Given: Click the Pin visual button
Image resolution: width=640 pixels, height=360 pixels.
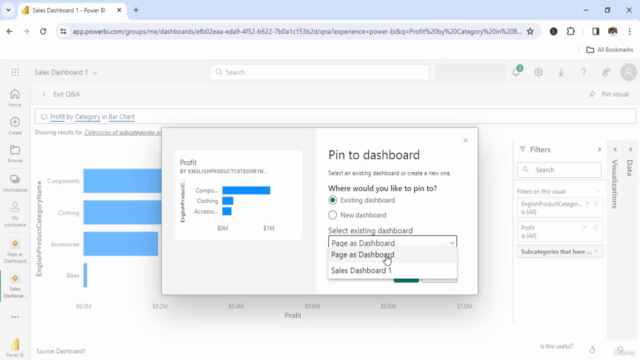Looking at the screenshot, I should coord(609,94).
